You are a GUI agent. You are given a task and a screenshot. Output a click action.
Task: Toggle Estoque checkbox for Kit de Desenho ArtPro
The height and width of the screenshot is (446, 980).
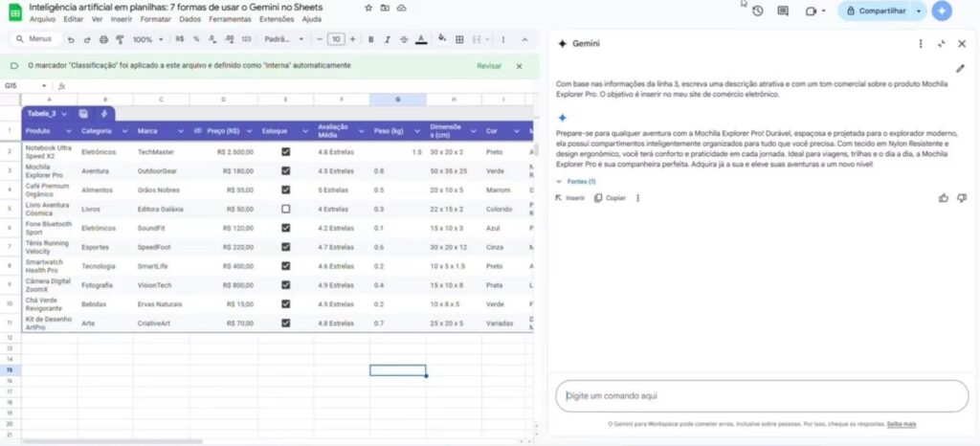coord(285,323)
